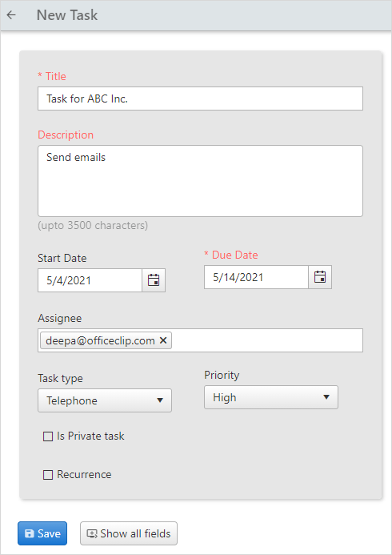The height and width of the screenshot is (555, 392).
Task: Enable the Is Private task checkbox
Action: click(48, 436)
